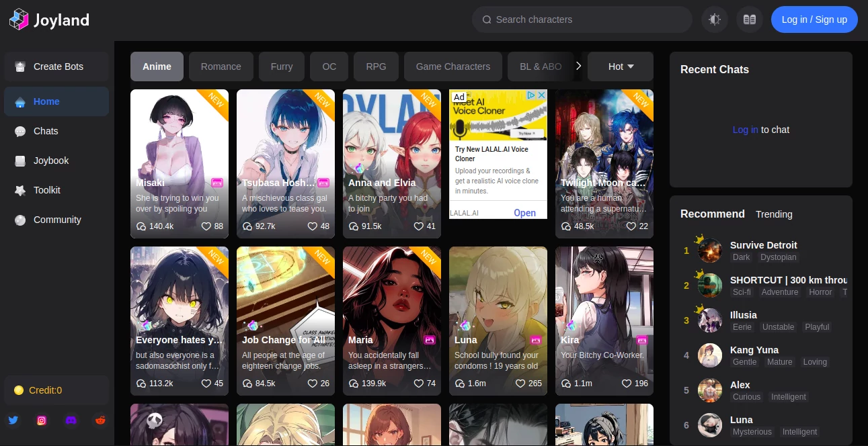Click the Joyland logo
This screenshot has width=868, height=446.
pos(49,19)
